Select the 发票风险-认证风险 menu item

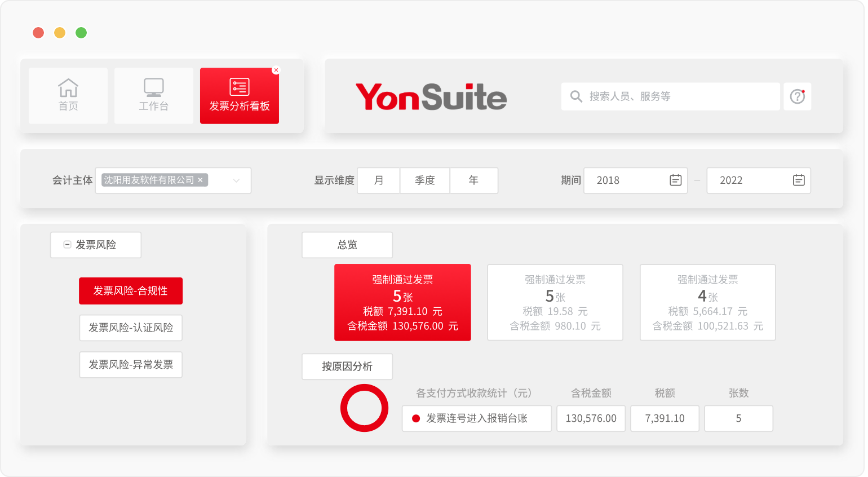point(131,328)
